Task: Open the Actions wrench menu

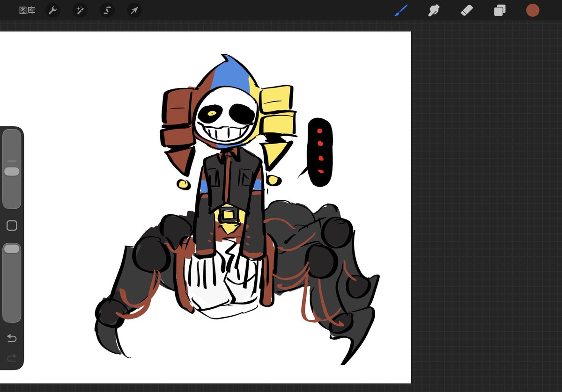Action: coord(53,10)
